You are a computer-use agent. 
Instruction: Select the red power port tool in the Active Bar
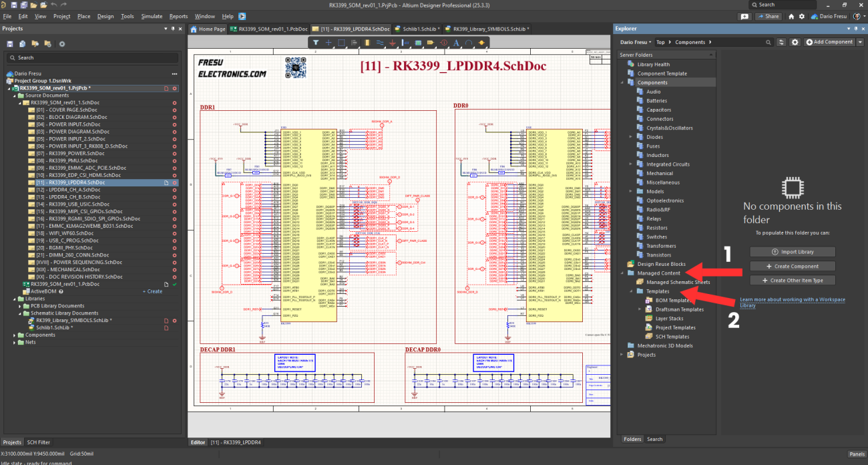(393, 42)
